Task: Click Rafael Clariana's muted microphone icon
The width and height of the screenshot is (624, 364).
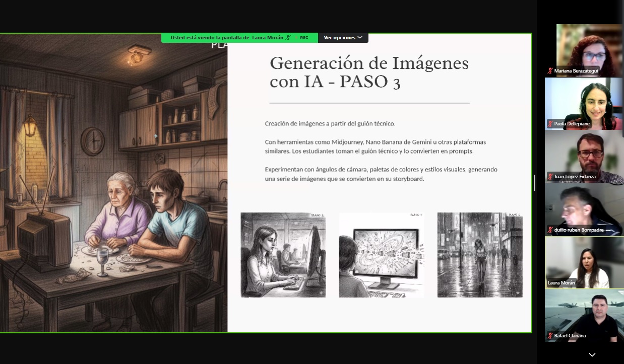Action: pos(550,335)
